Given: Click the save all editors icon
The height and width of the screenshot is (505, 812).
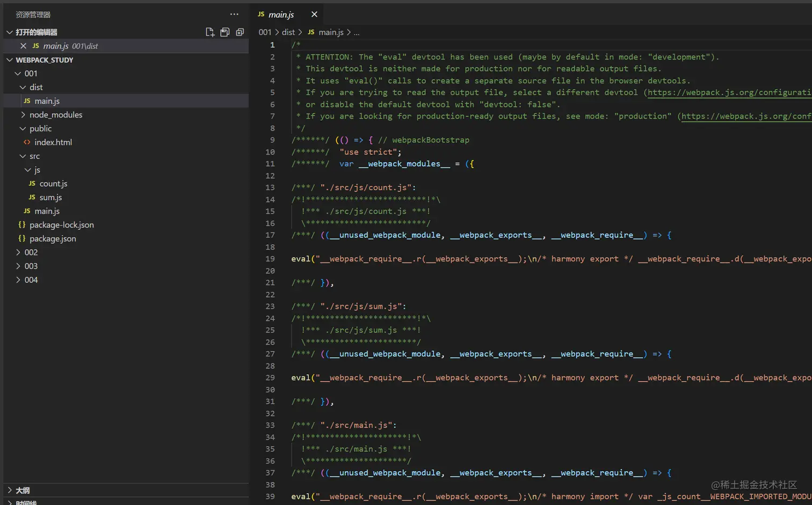Looking at the screenshot, I should [x=225, y=32].
